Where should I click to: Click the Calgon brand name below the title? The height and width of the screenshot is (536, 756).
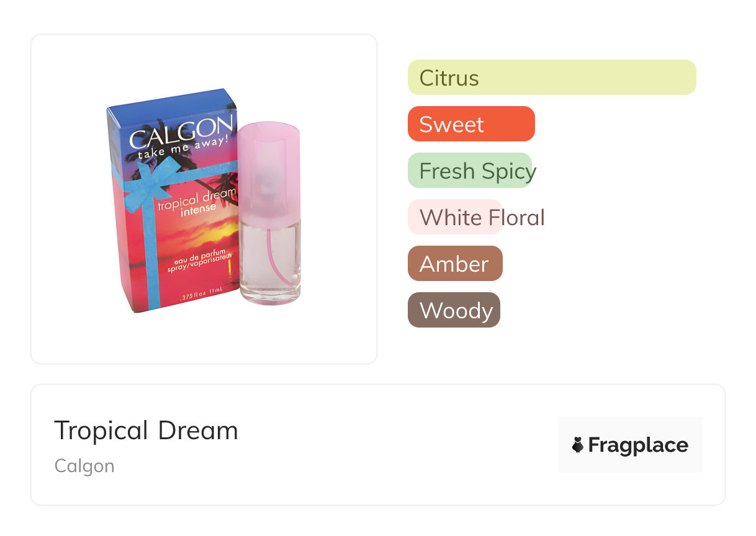point(84,466)
